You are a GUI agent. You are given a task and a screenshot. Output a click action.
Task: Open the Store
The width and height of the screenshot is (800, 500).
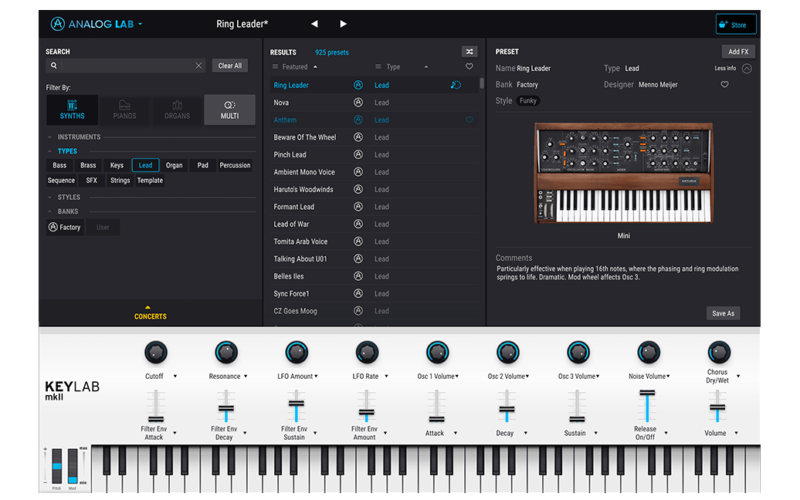735,24
